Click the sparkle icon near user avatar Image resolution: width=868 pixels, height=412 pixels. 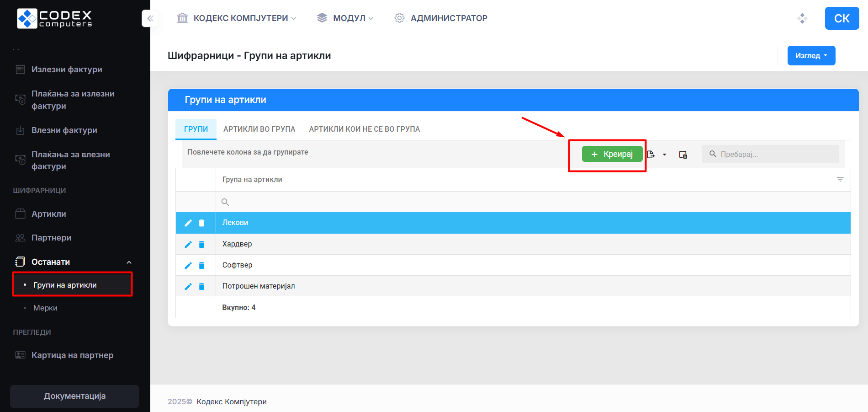802,18
